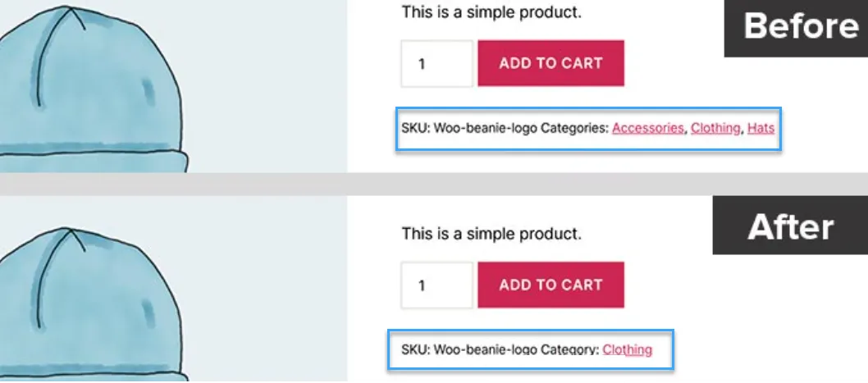Open the Clothing link in the Before section
Image resolution: width=868 pixels, height=383 pixels.
click(x=715, y=128)
